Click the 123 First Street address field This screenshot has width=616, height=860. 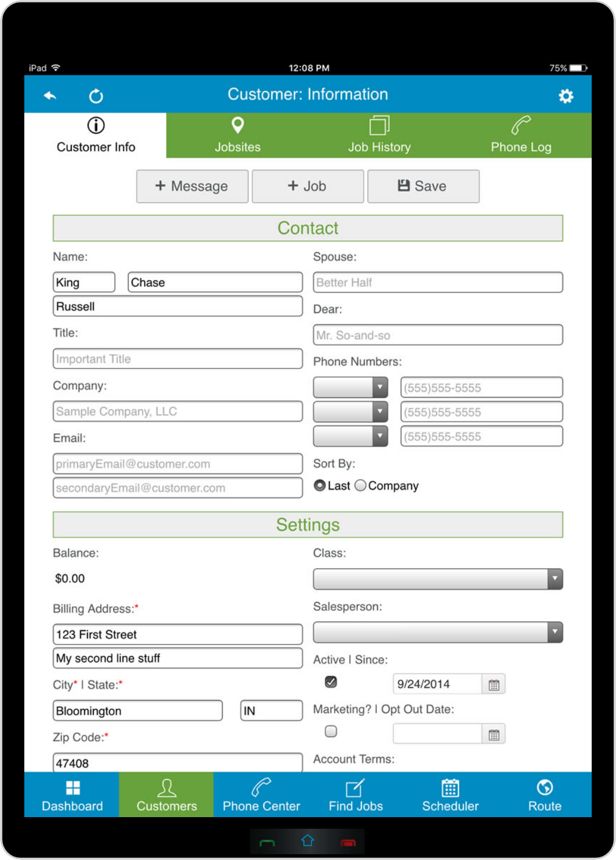click(x=178, y=634)
